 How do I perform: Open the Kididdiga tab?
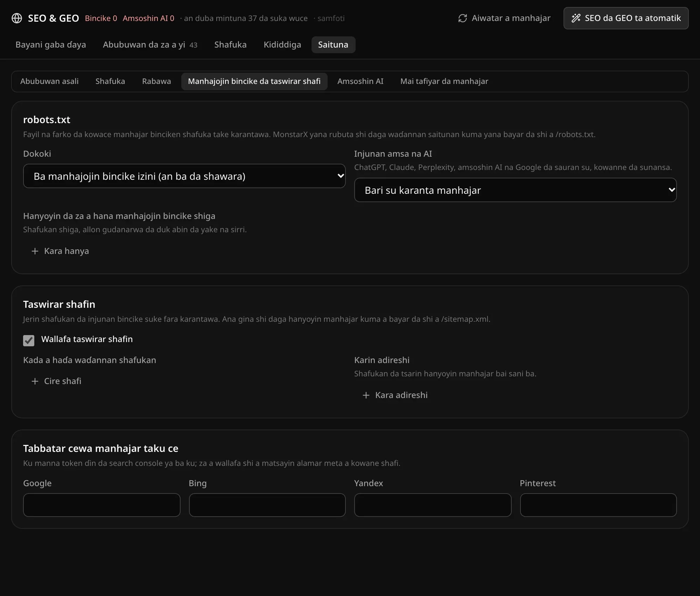click(x=282, y=45)
